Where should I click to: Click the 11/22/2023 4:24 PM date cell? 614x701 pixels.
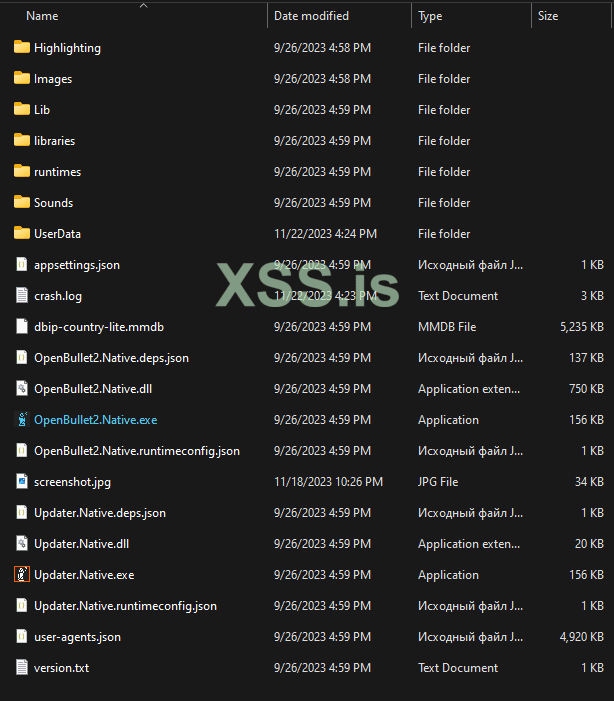coord(326,234)
